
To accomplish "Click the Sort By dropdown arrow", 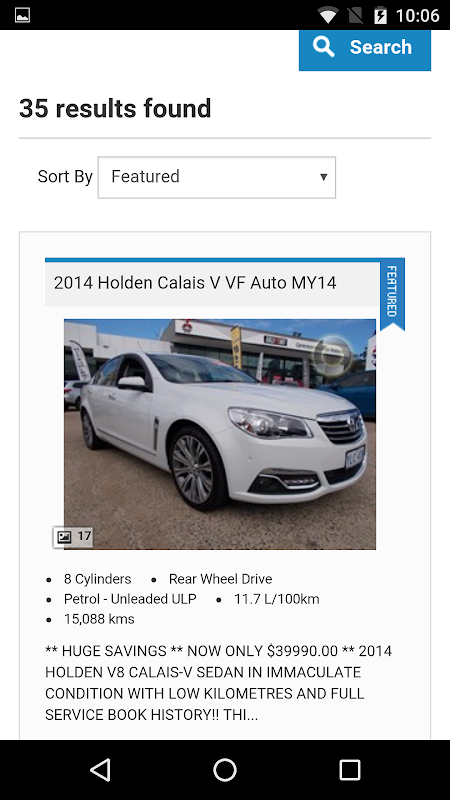I will (x=323, y=177).
